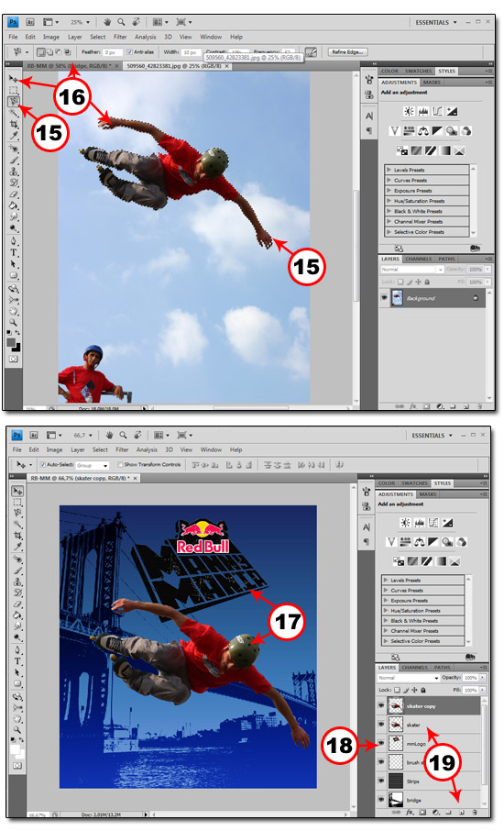Image resolution: width=504 pixels, height=831 pixels.
Task: Launch Bridge from the top window application bar
Action: click(31, 22)
